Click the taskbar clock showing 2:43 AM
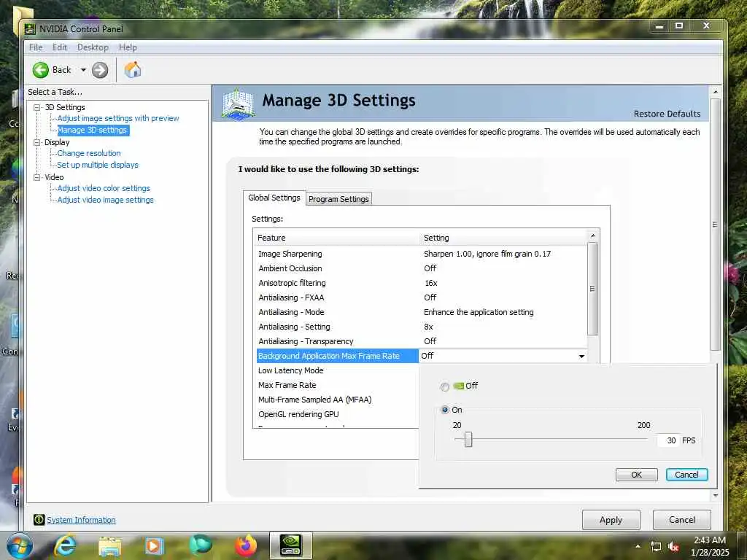The width and height of the screenshot is (747, 560). tap(710, 540)
